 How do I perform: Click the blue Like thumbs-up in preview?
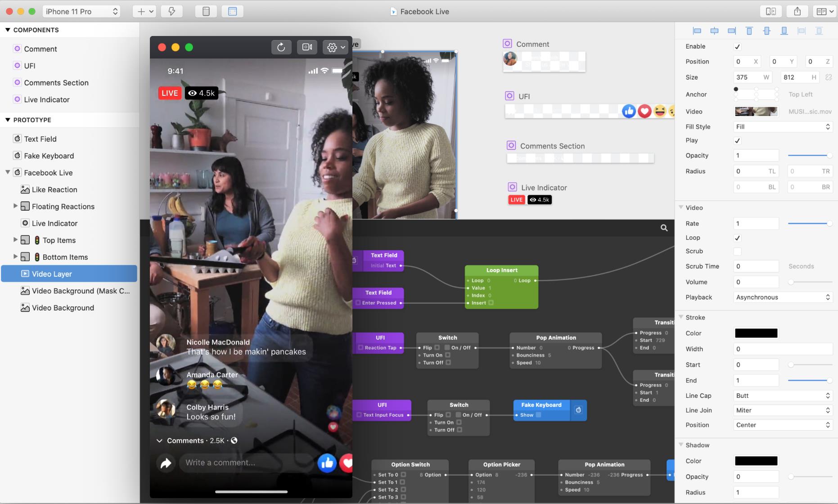[x=327, y=463]
